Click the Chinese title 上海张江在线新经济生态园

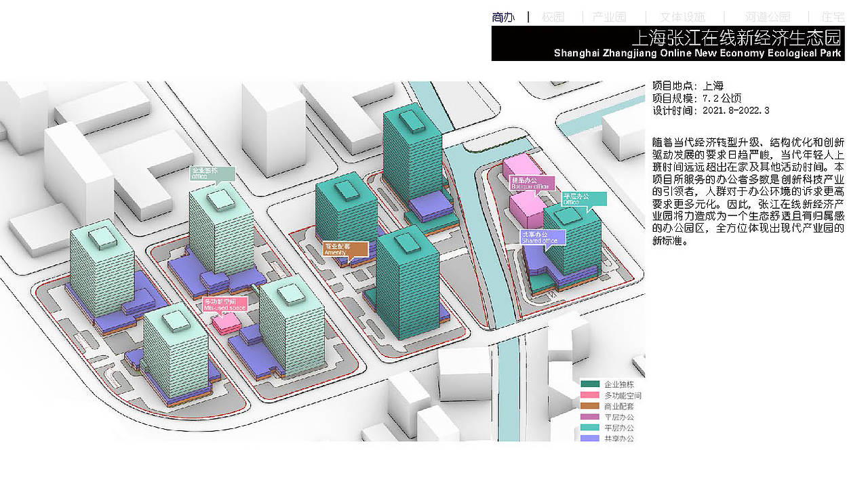coord(736,37)
